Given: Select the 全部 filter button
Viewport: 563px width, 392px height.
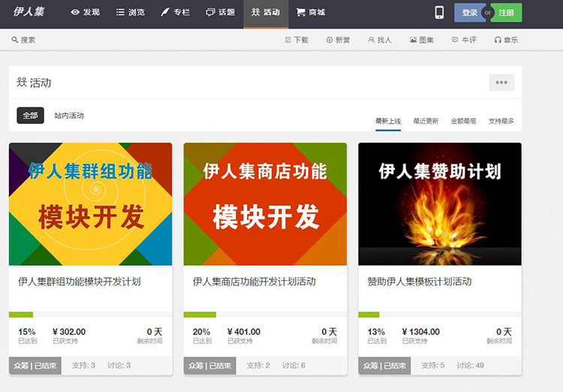Looking at the screenshot, I should point(30,116).
